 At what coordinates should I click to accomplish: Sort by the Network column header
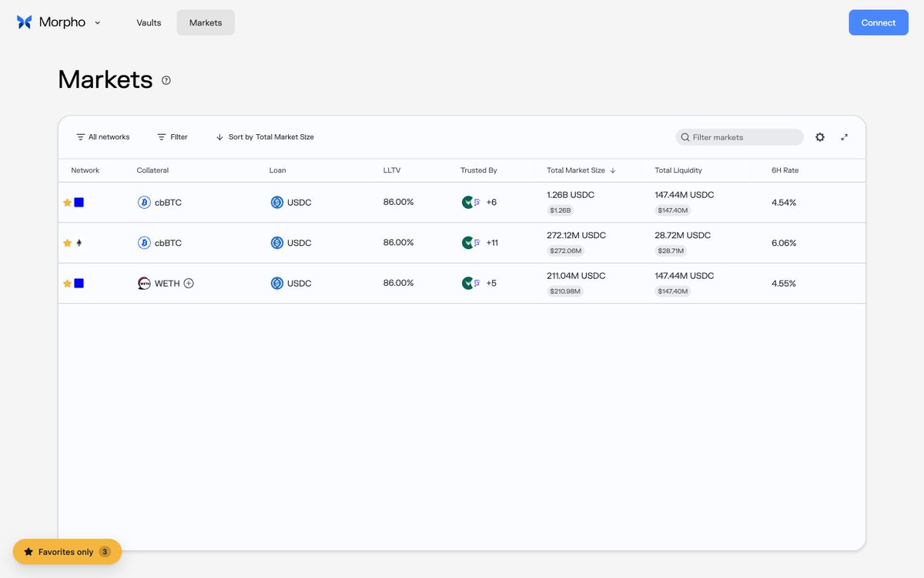point(85,170)
